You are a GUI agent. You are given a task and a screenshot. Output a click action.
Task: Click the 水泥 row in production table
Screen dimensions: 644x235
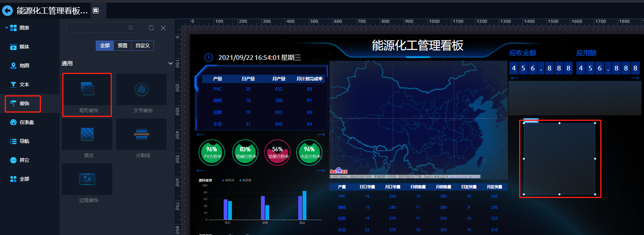264,124
